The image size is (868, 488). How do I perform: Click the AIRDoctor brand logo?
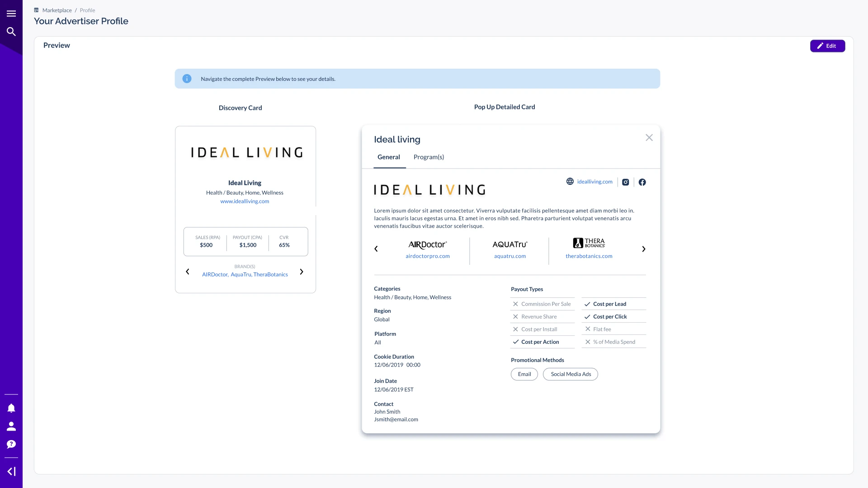(428, 244)
